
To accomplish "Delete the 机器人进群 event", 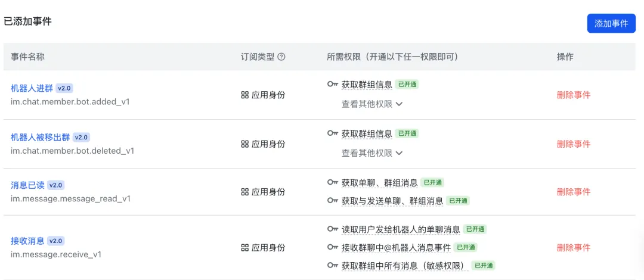I will (573, 95).
